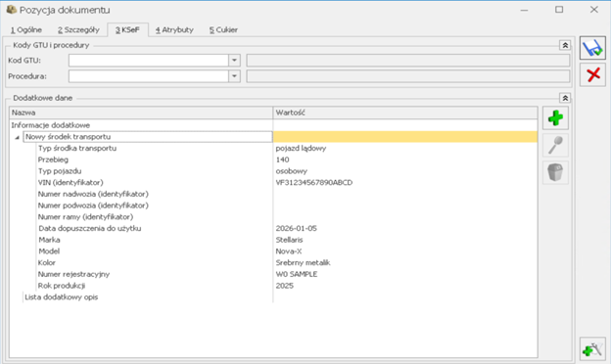This screenshot has height=364, width=611.
Task: Click the Pozycja dokumentu window icon
Action: (11, 10)
